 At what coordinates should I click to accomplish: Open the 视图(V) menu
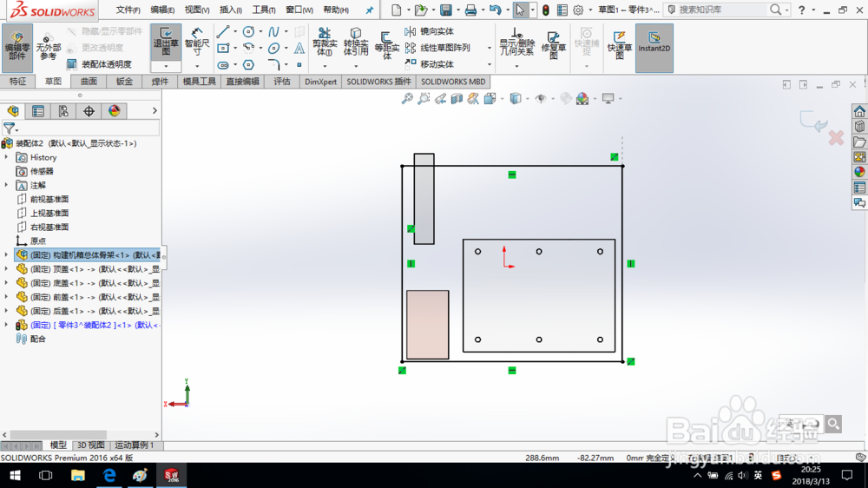pyautogui.click(x=197, y=10)
